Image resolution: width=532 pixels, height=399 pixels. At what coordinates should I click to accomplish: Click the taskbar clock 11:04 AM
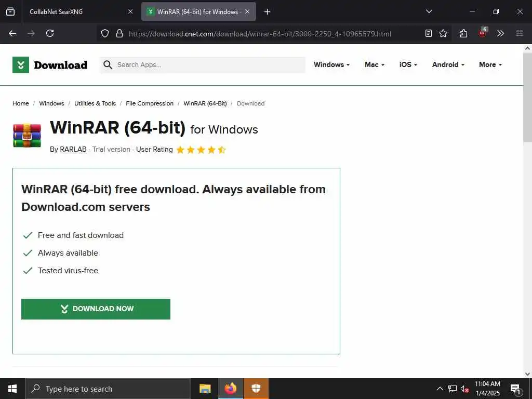(x=487, y=389)
